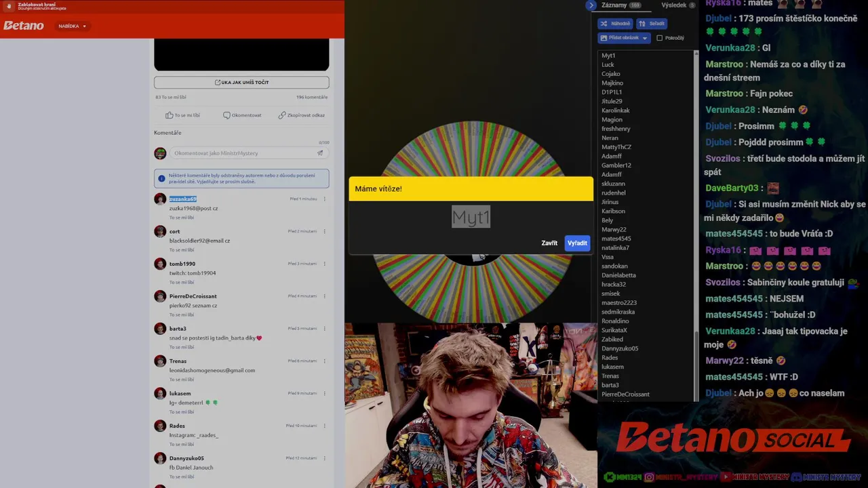Image resolution: width=868 pixels, height=488 pixels.
Task: Open the options menu for PierreDeCroissant's comment
Action: coord(325,296)
